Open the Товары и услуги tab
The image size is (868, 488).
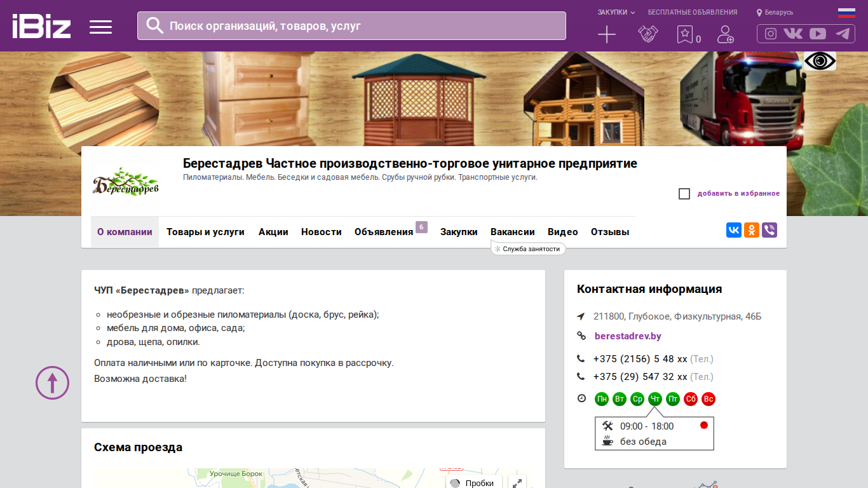[x=205, y=232]
